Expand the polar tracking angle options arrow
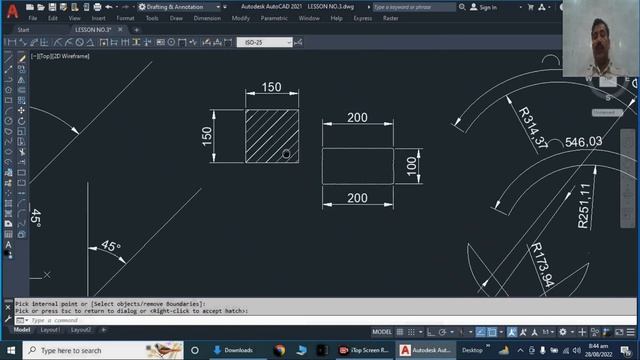Screen dimensions: 640x360 (x=452, y=332)
